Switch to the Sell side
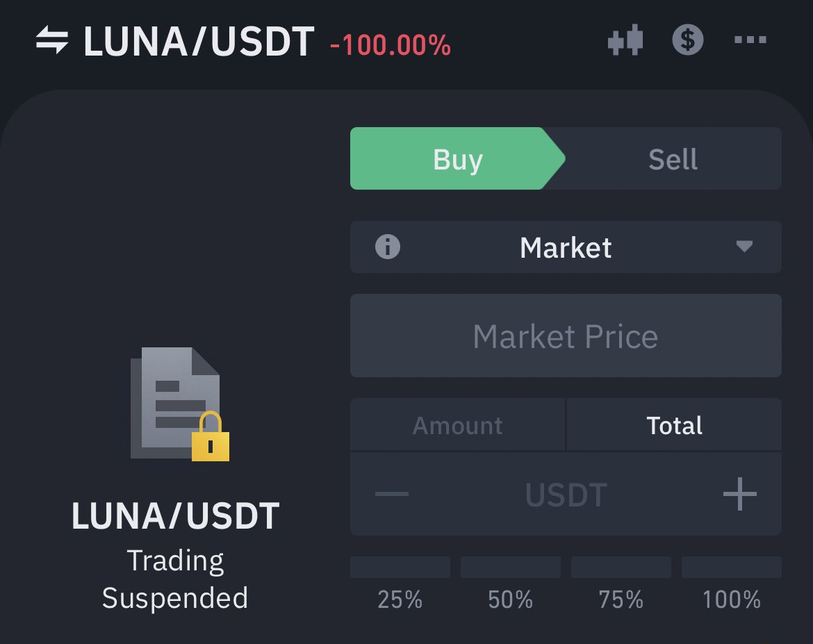 [673, 158]
